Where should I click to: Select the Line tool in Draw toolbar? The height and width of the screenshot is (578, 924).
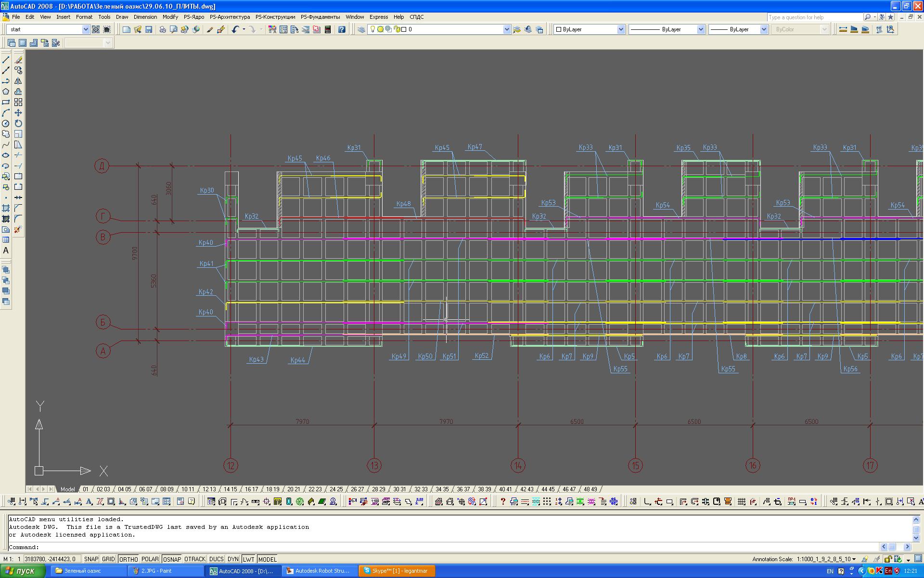[x=6, y=60]
